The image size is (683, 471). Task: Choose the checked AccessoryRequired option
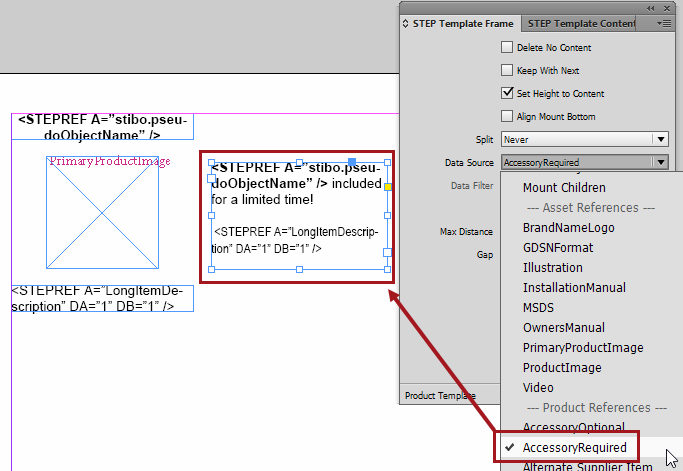pos(574,447)
